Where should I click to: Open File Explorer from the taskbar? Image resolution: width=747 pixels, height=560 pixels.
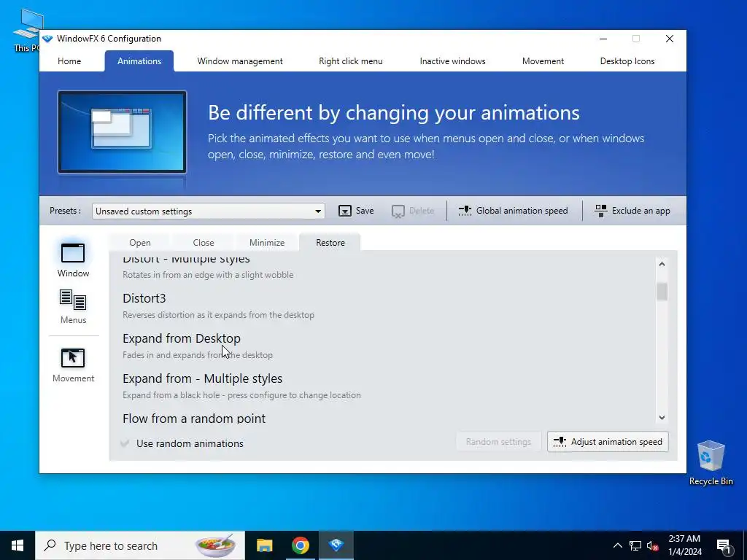[x=264, y=545]
